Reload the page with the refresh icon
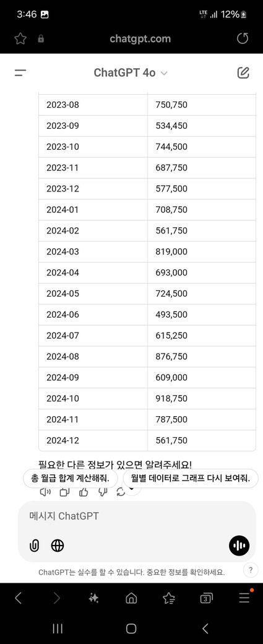This screenshot has width=263, height=644. (x=243, y=38)
